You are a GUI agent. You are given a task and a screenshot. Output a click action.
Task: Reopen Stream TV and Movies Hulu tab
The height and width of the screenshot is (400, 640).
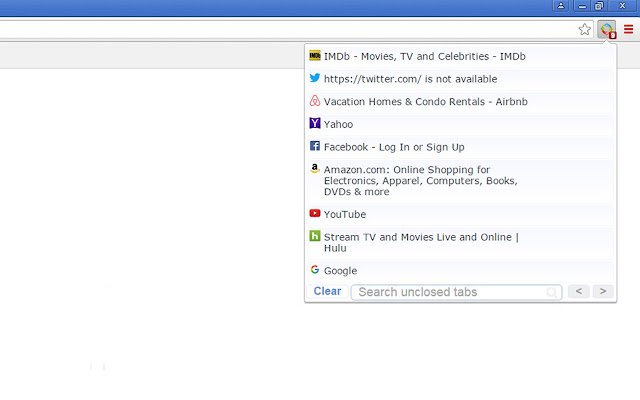[460, 242]
